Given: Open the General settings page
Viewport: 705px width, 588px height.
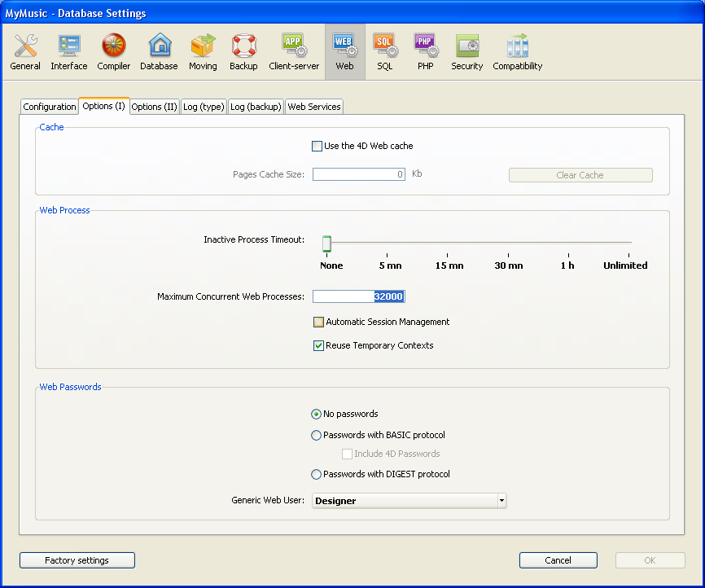Looking at the screenshot, I should tap(25, 52).
